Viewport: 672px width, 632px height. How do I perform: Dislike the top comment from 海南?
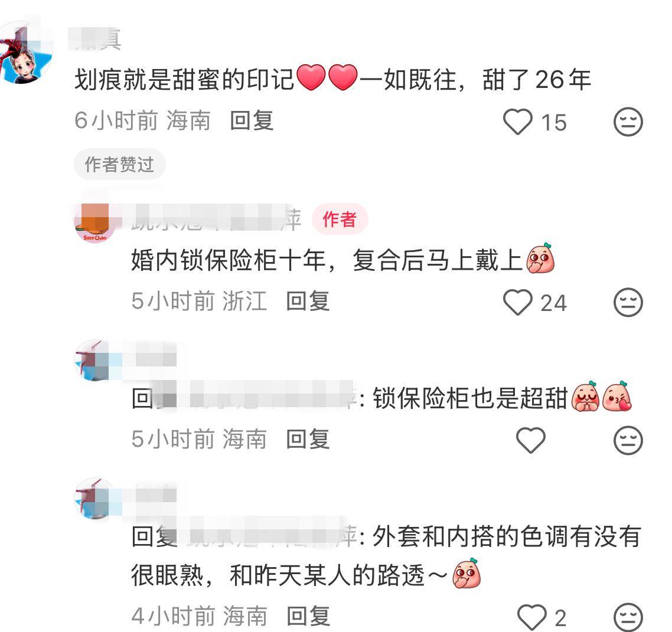tap(628, 122)
